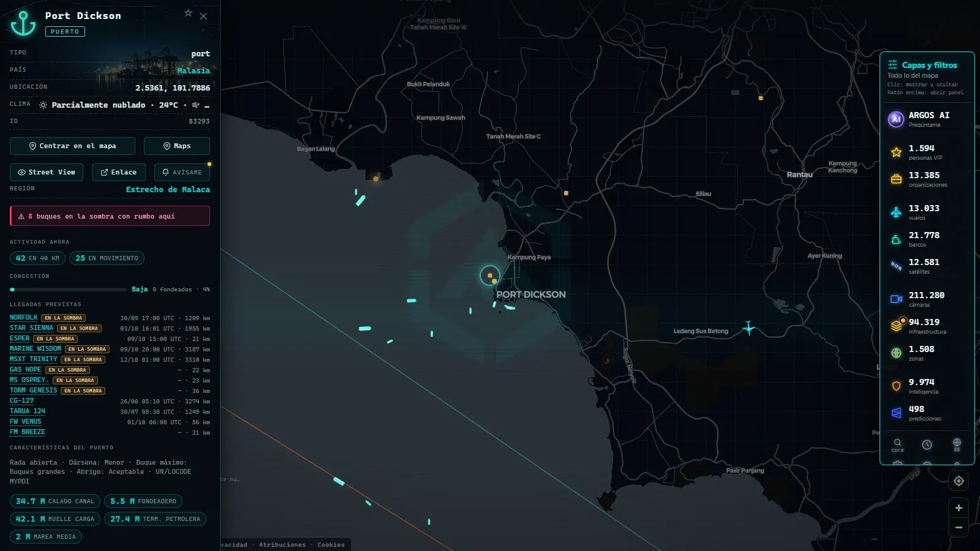The image size is (980, 551).
Task: Open vessel FW VENUS
Action: click(26, 422)
